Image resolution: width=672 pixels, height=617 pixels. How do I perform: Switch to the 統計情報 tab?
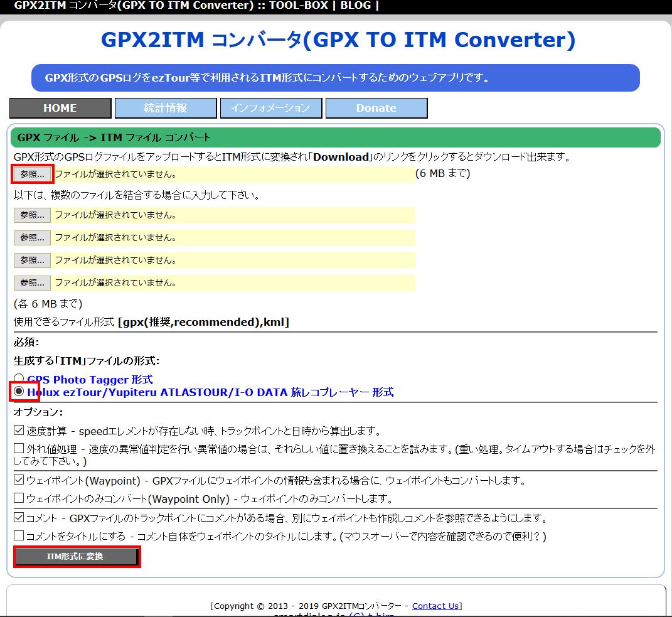pos(166,108)
